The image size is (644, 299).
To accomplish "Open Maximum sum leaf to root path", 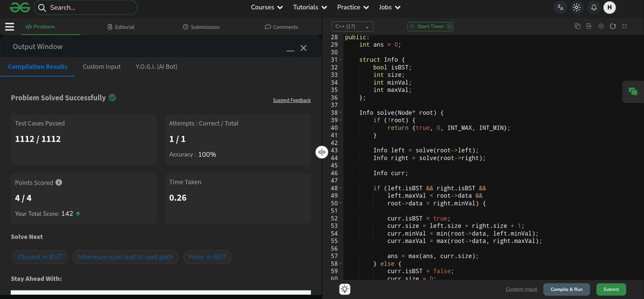I will [x=126, y=257].
